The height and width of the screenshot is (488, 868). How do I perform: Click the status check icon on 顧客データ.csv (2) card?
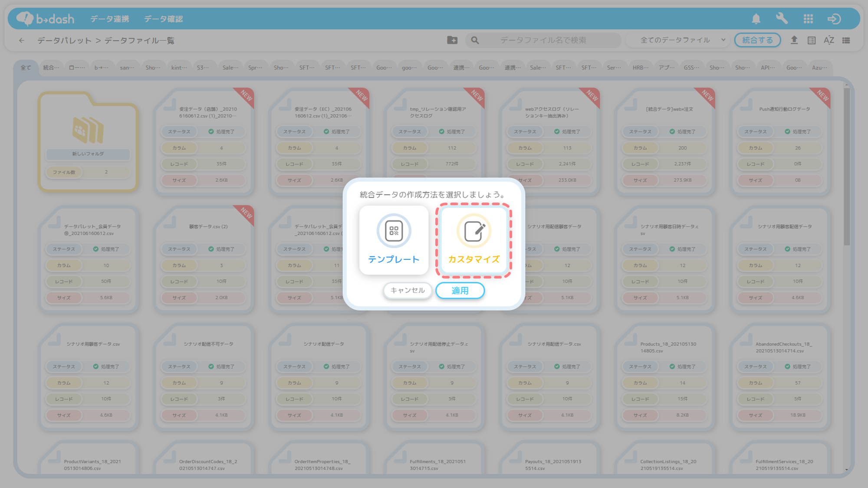[211, 249]
